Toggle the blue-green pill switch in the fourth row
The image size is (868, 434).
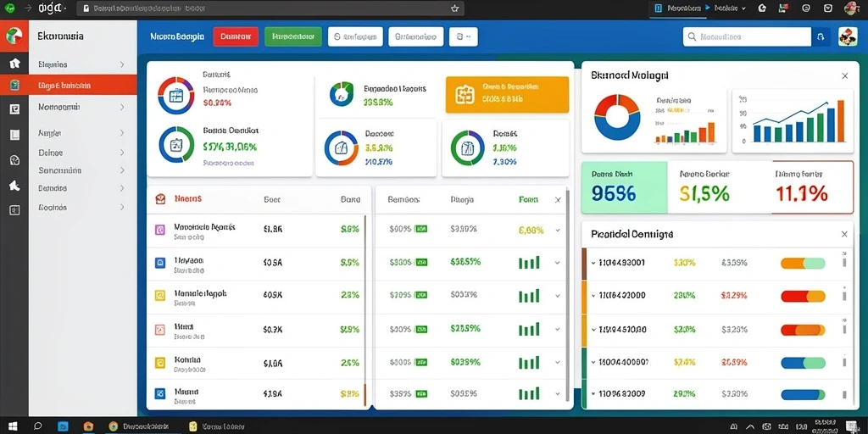coord(803,363)
